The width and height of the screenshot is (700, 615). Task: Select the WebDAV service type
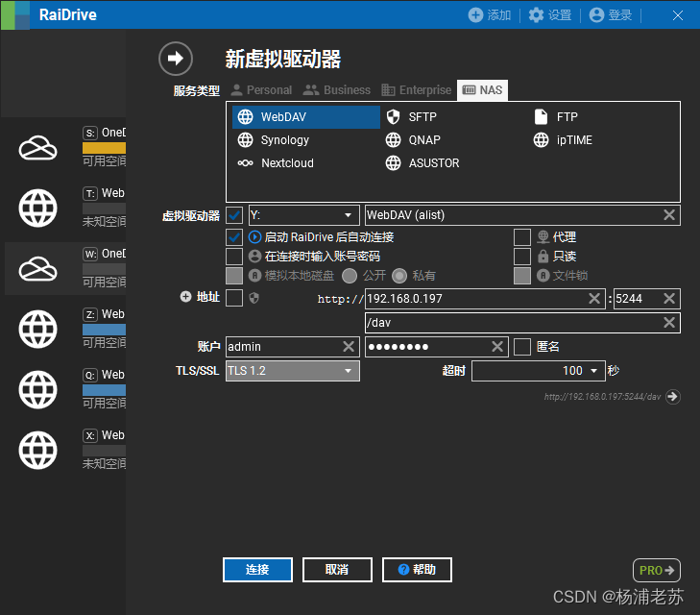click(306, 117)
